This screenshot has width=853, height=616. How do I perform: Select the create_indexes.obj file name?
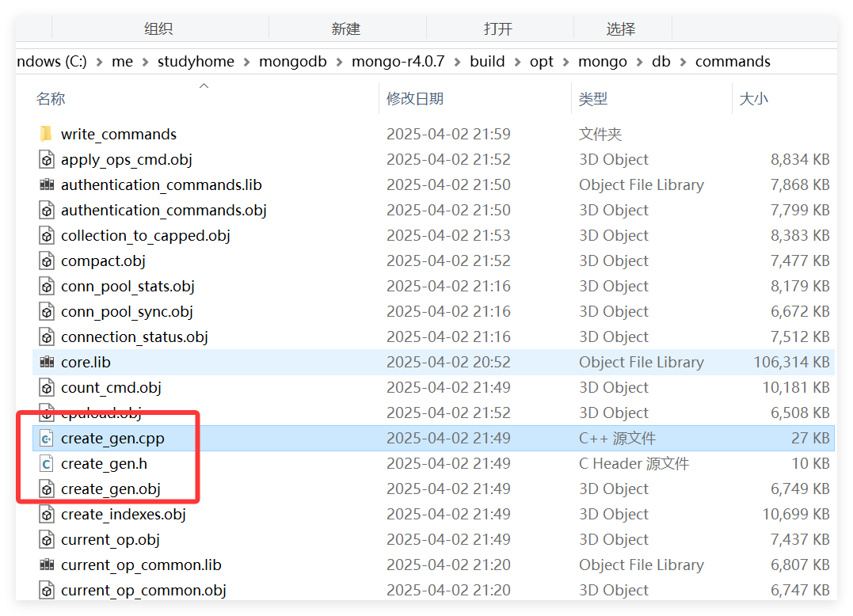tap(123, 515)
